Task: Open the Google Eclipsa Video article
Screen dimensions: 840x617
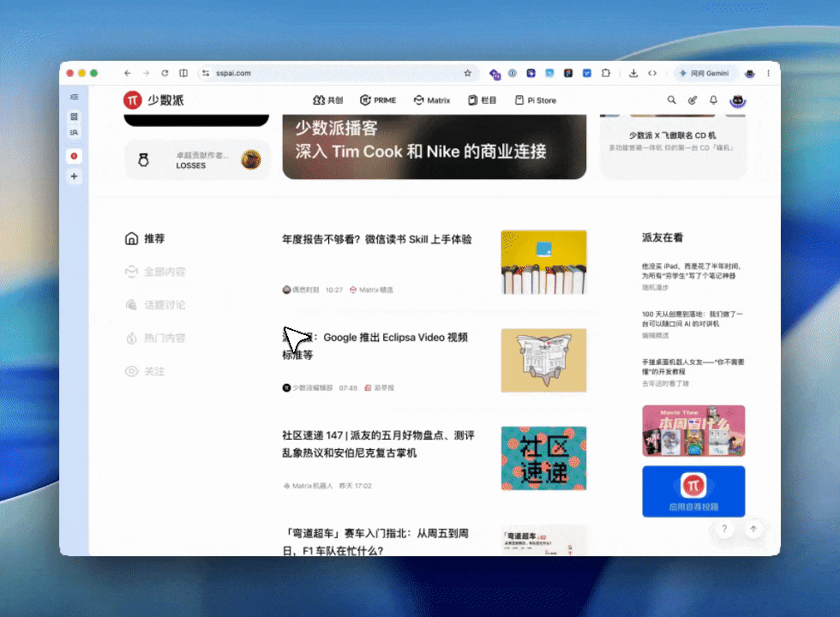Action: pyautogui.click(x=375, y=346)
